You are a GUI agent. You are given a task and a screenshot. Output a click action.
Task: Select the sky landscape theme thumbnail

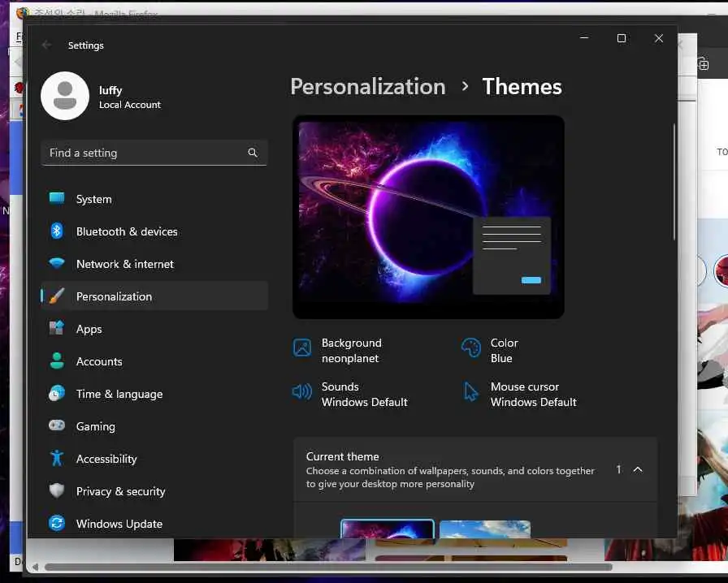(485, 529)
